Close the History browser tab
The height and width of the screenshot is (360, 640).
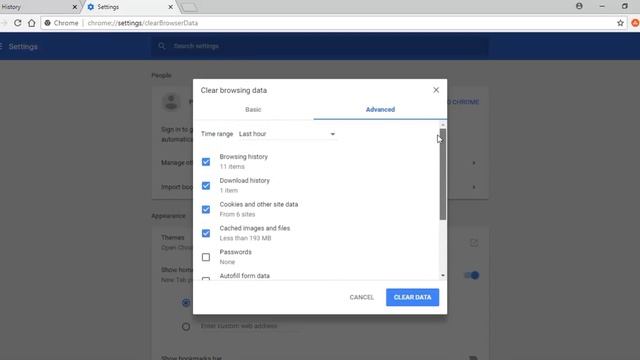(75, 7)
